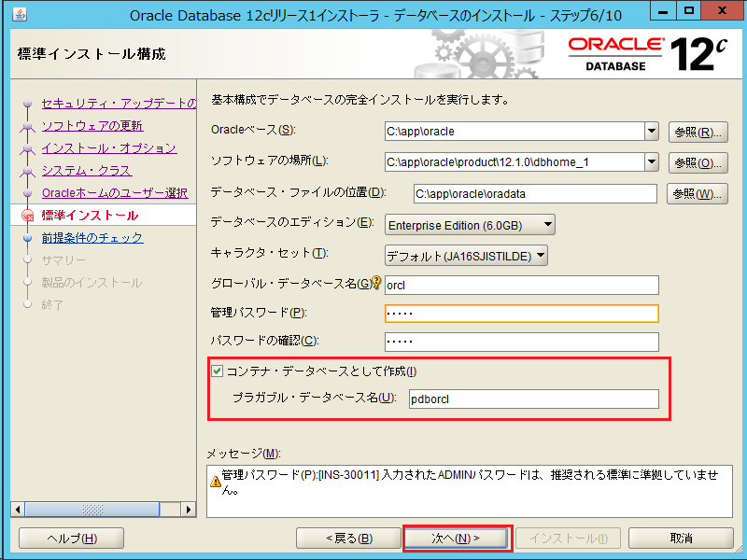Click the sidebar horizontal scrollbar thumb
The height and width of the screenshot is (560, 747).
(x=92, y=510)
